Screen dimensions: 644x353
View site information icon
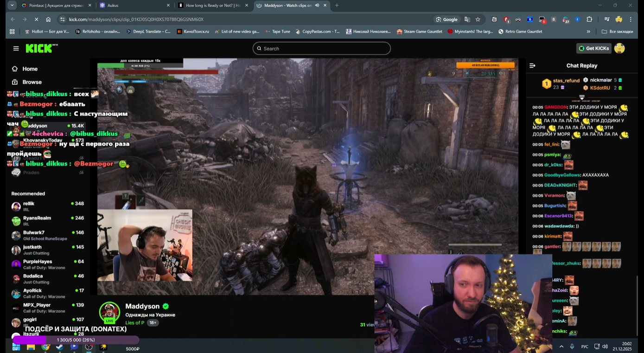[63, 19]
